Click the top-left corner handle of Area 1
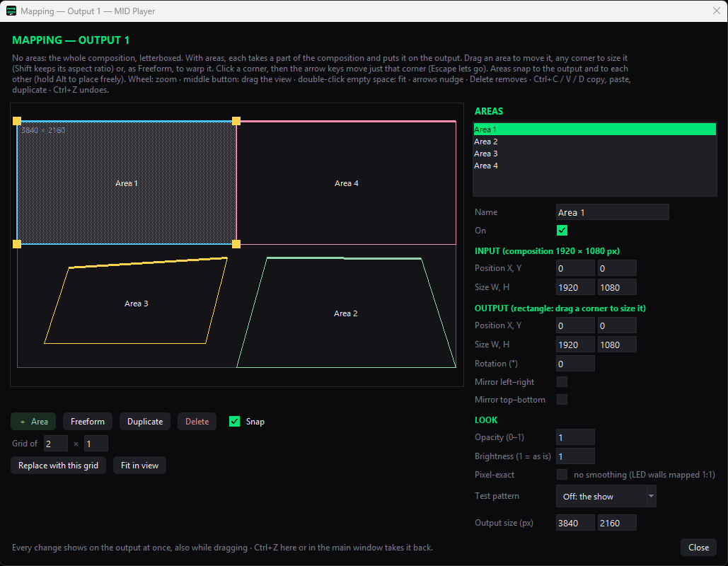The image size is (728, 566). (17, 121)
